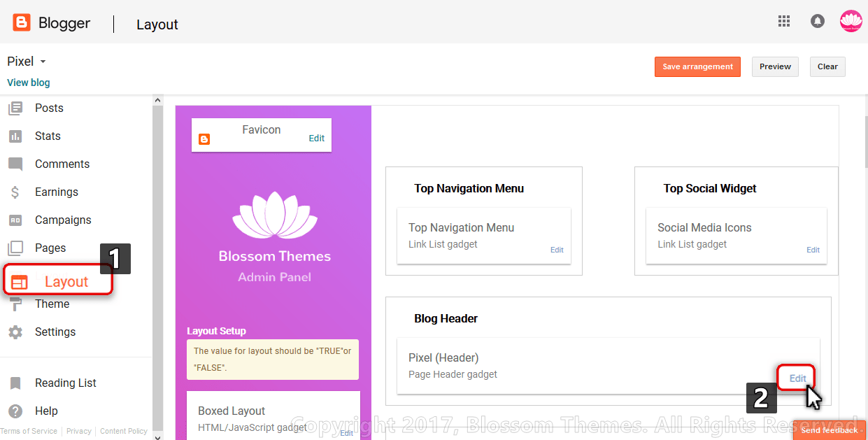The height and width of the screenshot is (440, 868).
Task: Open the Google apps grid
Action: click(x=784, y=21)
